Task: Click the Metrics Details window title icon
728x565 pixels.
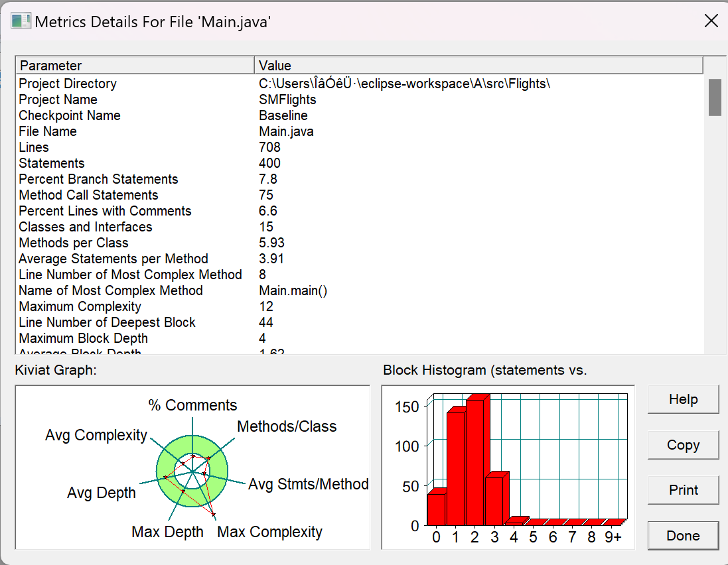Action: [21, 21]
